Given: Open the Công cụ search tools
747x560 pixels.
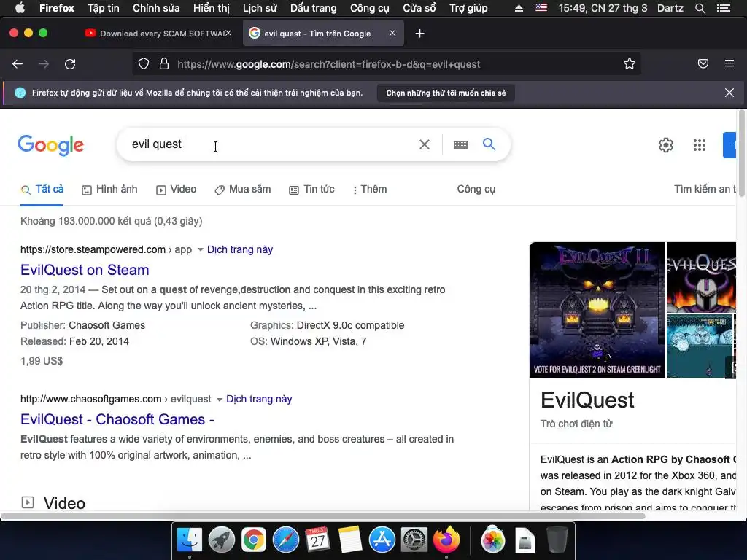Looking at the screenshot, I should (476, 189).
